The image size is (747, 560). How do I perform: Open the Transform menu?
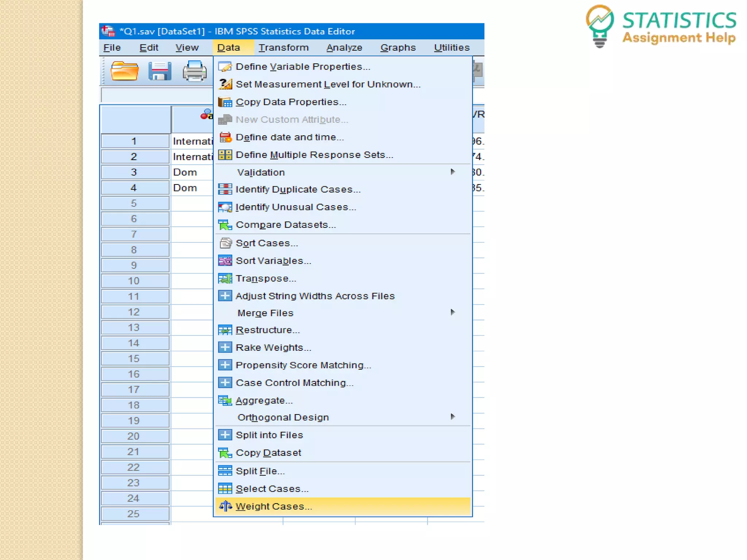click(283, 48)
